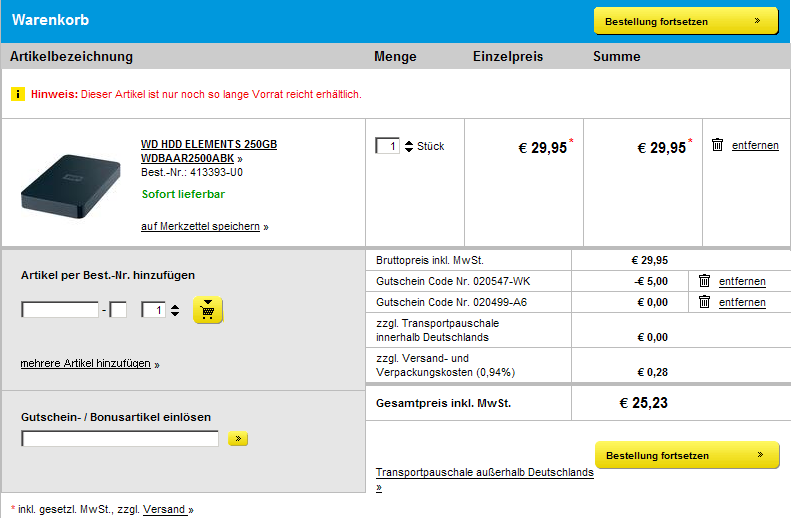Click the bottom Bestellung fortsetzen button
This screenshot has width=791, height=518.
point(686,455)
